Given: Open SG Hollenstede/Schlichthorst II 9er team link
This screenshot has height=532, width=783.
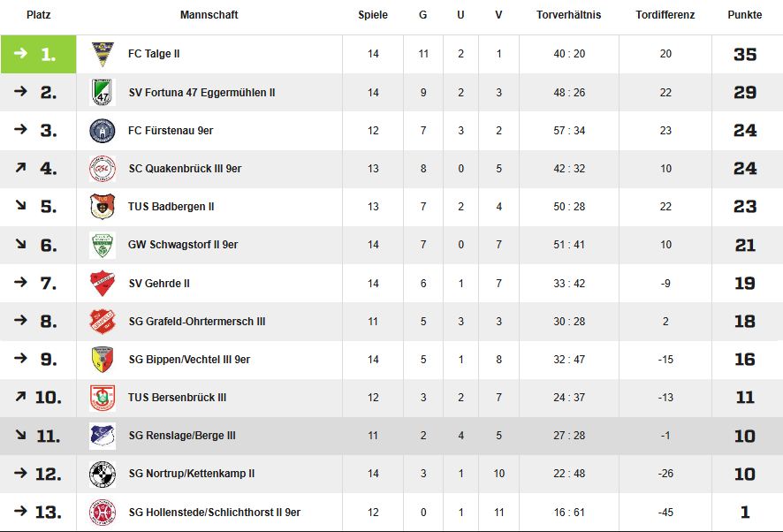Looking at the screenshot, I should pos(214,513).
